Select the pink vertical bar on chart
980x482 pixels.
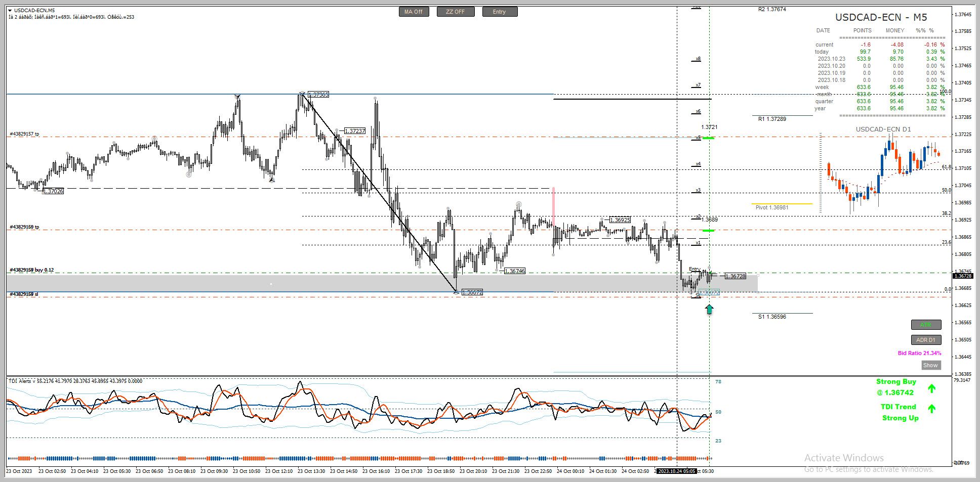click(x=554, y=206)
